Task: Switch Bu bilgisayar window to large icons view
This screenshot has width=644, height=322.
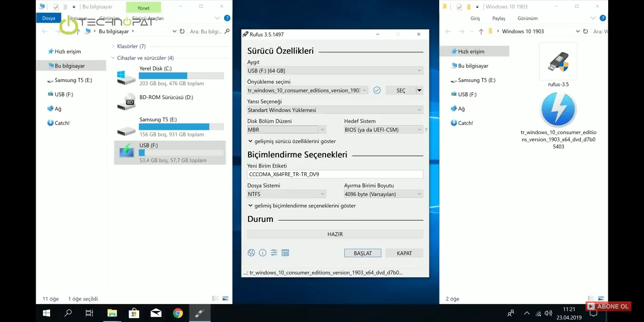Action: 225,298
